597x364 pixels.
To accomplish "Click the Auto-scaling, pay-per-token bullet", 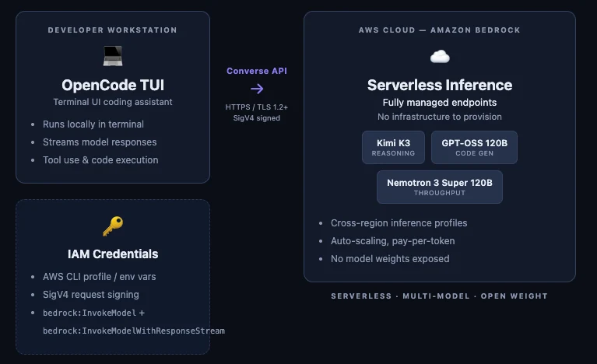I will [392, 241].
